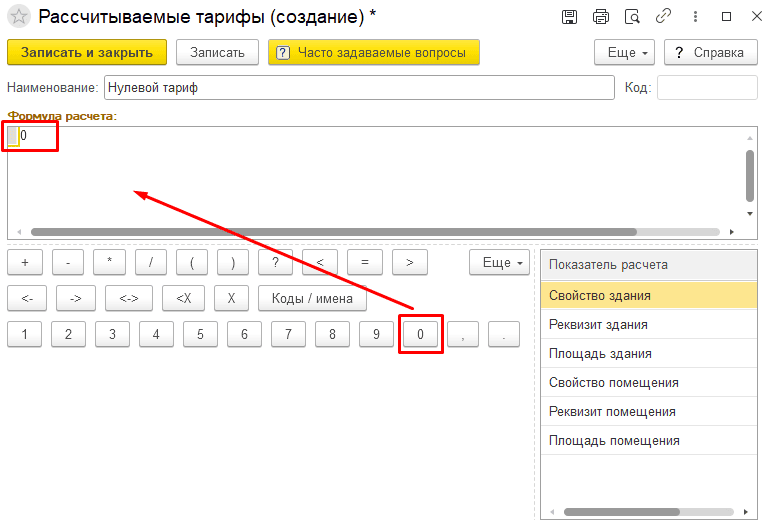Click the Коды / имена button
This screenshot has height=526, width=776.
click(312, 298)
